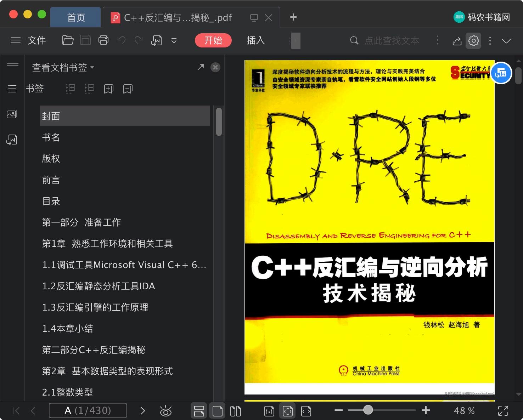This screenshot has width=523, height=420.
Task: Click the delete bookmark icon
Action: 128,89
